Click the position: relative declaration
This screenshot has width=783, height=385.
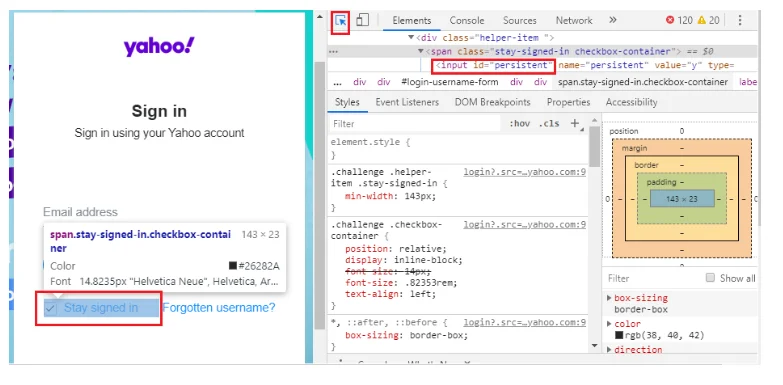tap(395, 249)
